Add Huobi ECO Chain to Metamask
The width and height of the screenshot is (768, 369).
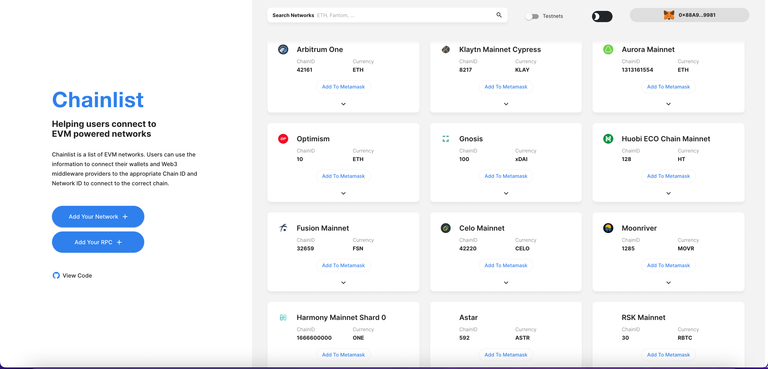coord(669,176)
